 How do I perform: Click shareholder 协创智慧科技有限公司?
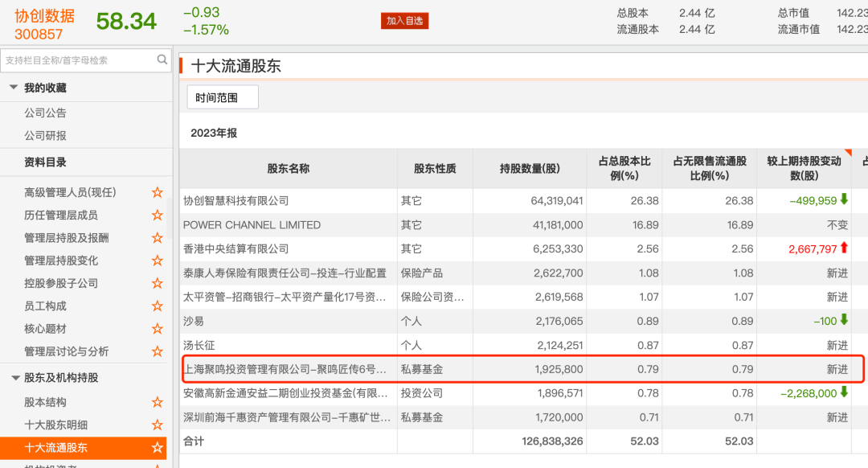pyautogui.click(x=235, y=200)
